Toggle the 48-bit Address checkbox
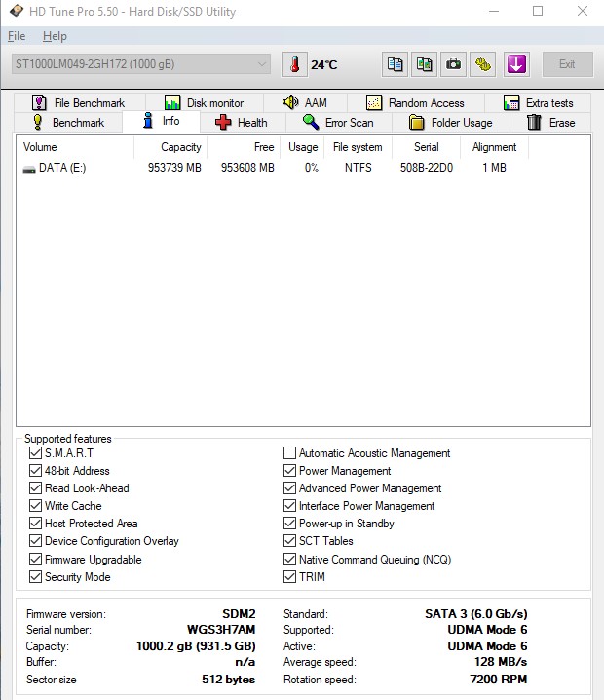This screenshot has width=604, height=700. pyautogui.click(x=35, y=471)
